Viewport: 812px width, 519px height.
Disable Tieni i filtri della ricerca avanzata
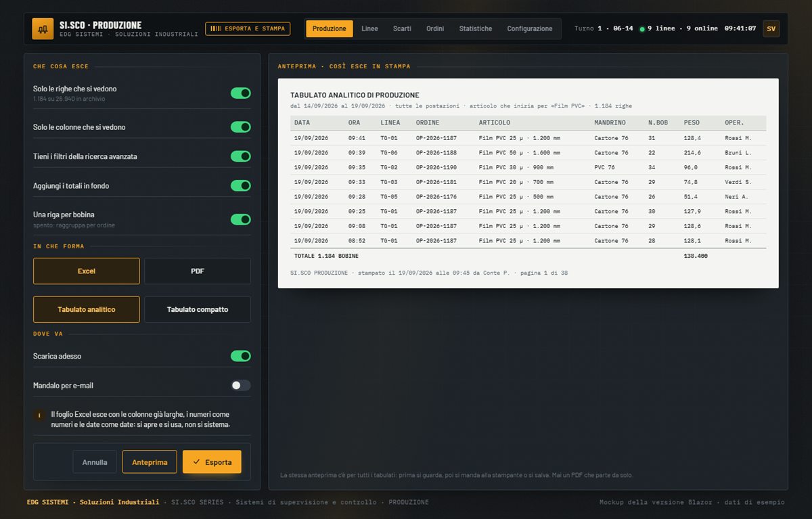(x=240, y=156)
